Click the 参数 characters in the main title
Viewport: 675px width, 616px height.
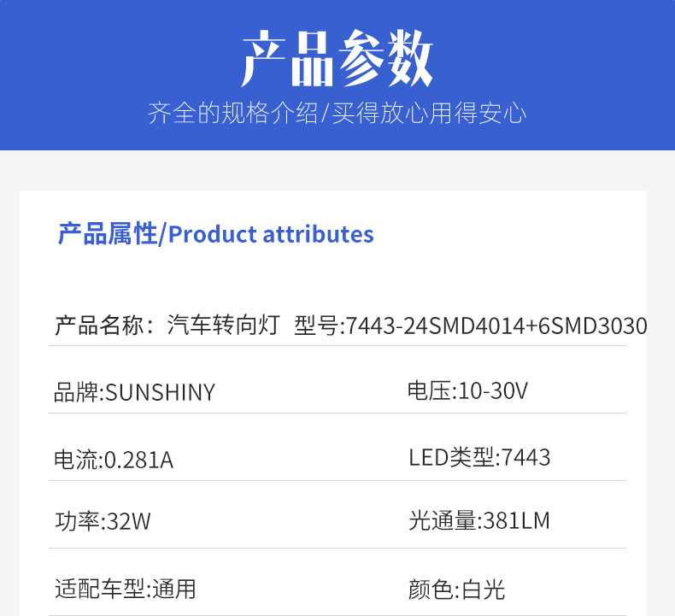(x=385, y=58)
